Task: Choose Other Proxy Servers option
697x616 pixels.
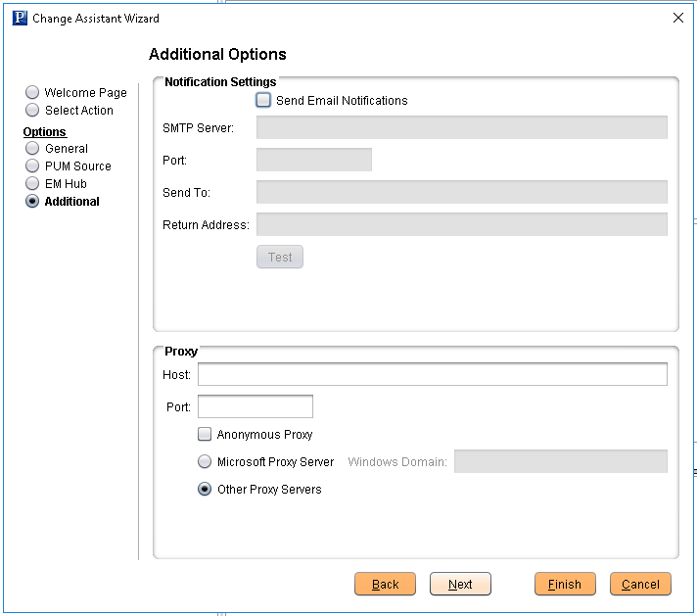Action: coord(205,490)
